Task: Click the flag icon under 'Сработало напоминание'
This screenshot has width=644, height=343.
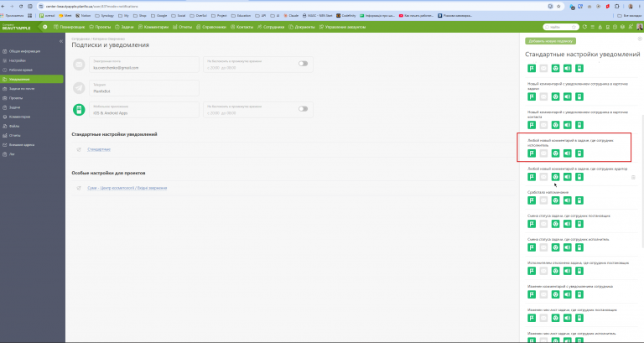Action: tap(532, 200)
